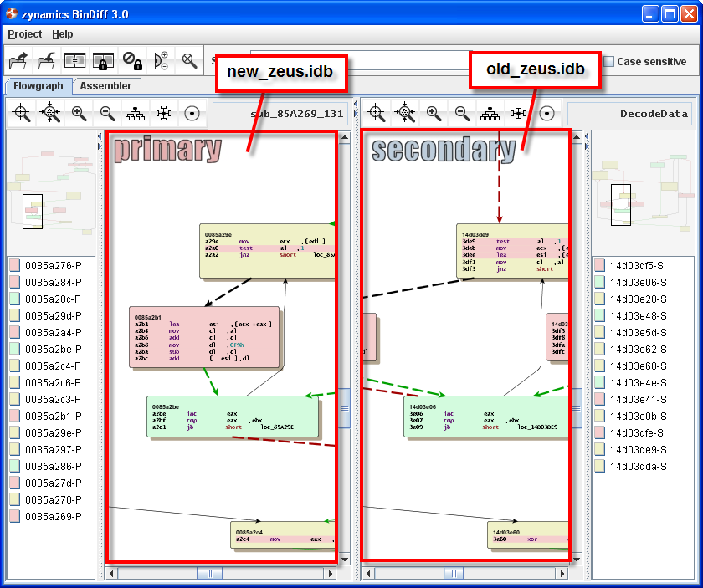The width and height of the screenshot is (703, 588).
Task: Enable the Case sensitive checkbox
Action: point(609,61)
